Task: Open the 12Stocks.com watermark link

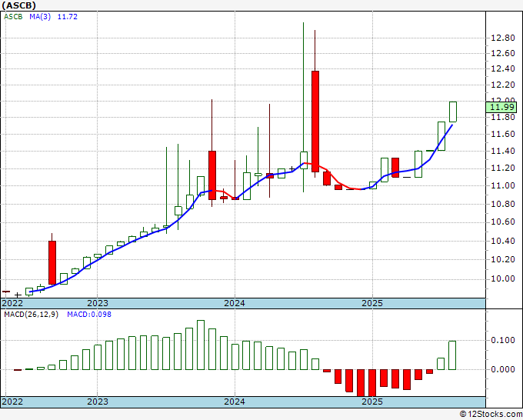Action: click(491, 414)
